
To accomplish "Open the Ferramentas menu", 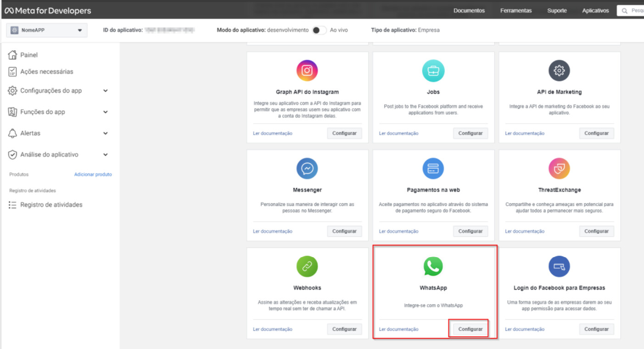I will (x=516, y=11).
